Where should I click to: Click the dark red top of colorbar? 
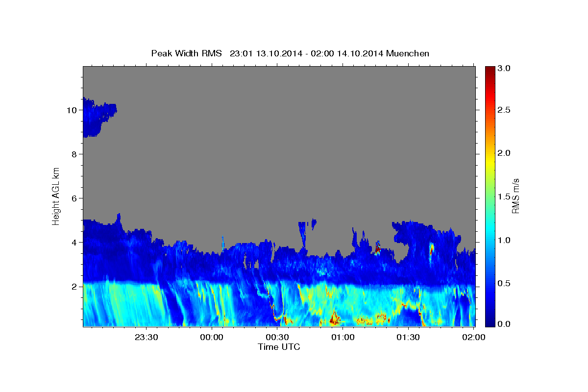pyautogui.click(x=490, y=70)
